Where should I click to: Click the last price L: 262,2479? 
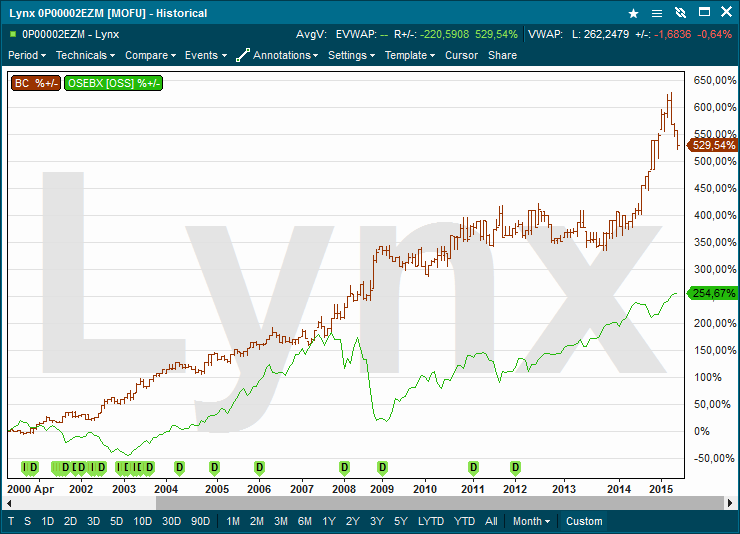[600, 34]
